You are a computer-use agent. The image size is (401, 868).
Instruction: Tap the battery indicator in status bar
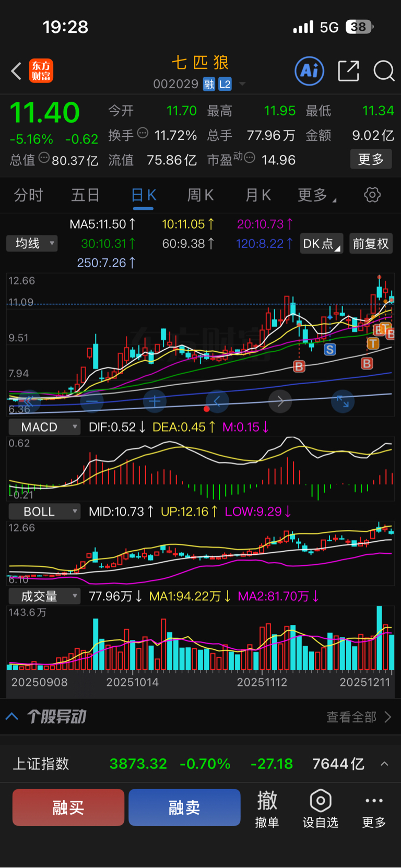[361, 27]
